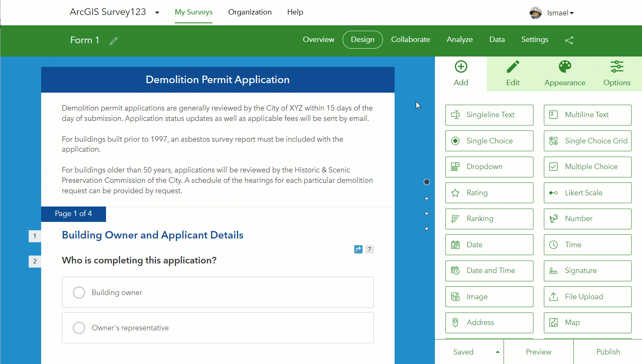Screen dimensions: 642x364
Task: Expand the Saved status dropdown
Action: tap(497, 352)
